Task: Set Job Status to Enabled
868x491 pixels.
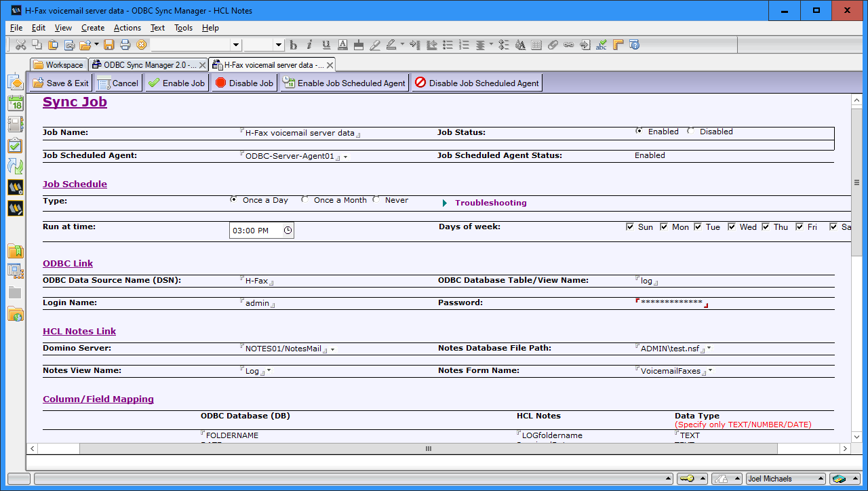Action: (x=639, y=132)
